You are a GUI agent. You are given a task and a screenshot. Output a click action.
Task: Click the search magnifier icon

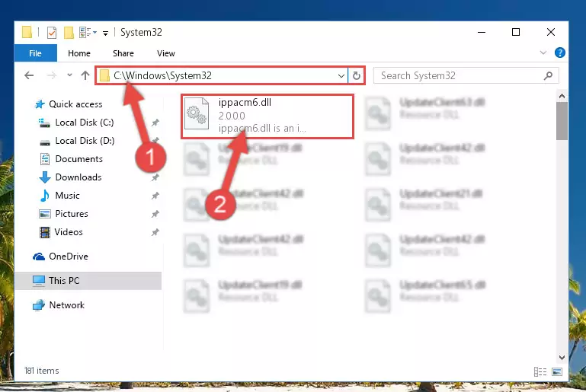(x=548, y=76)
